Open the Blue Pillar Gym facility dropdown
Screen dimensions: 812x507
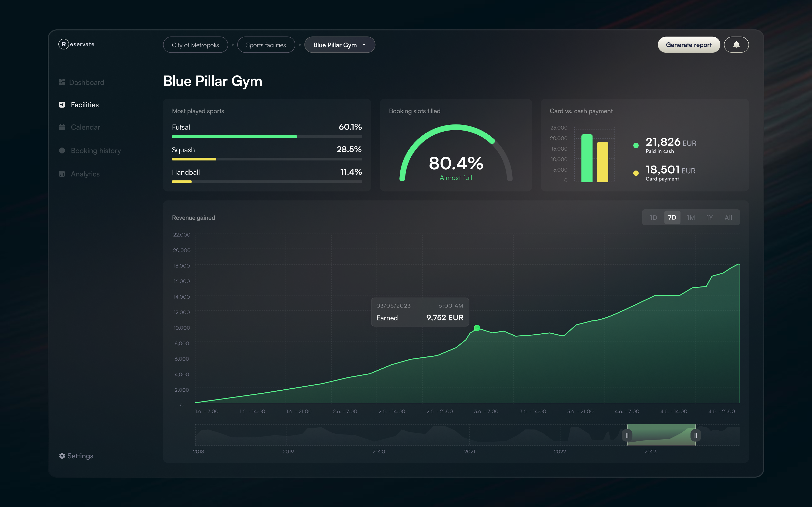click(340, 45)
